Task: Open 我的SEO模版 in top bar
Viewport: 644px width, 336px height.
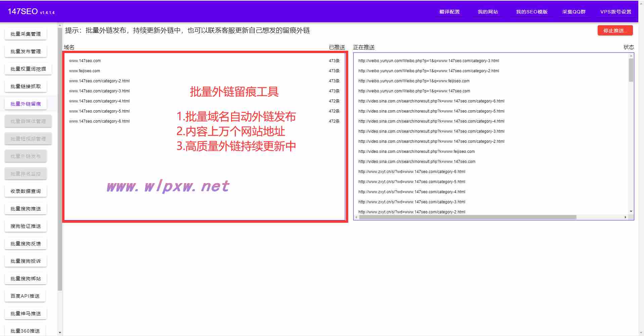Action: (x=532, y=12)
